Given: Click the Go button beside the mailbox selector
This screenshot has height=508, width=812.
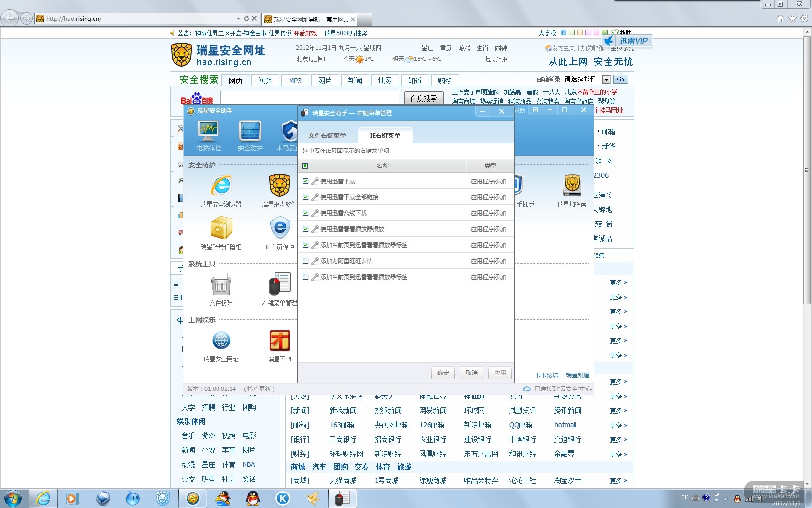Looking at the screenshot, I should (621, 79).
